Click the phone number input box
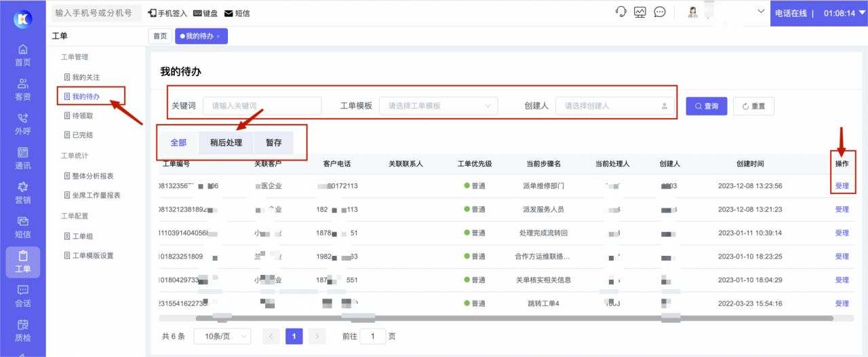 [x=96, y=13]
